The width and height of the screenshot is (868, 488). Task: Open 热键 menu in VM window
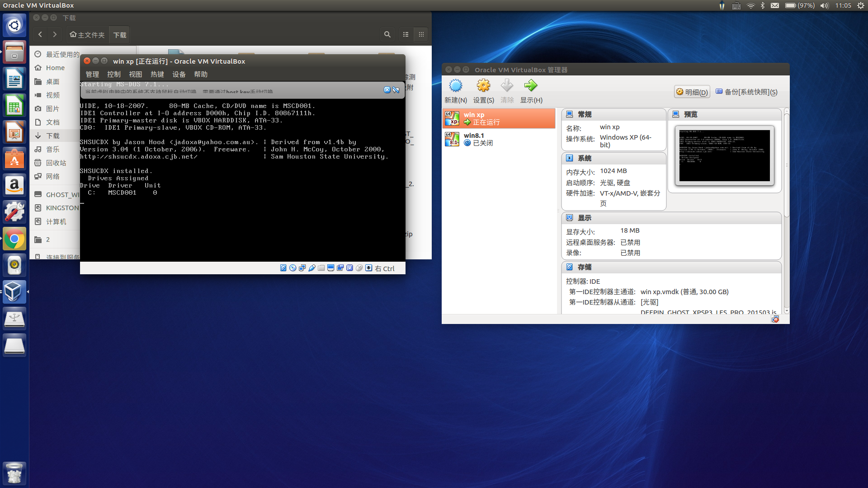coord(157,74)
